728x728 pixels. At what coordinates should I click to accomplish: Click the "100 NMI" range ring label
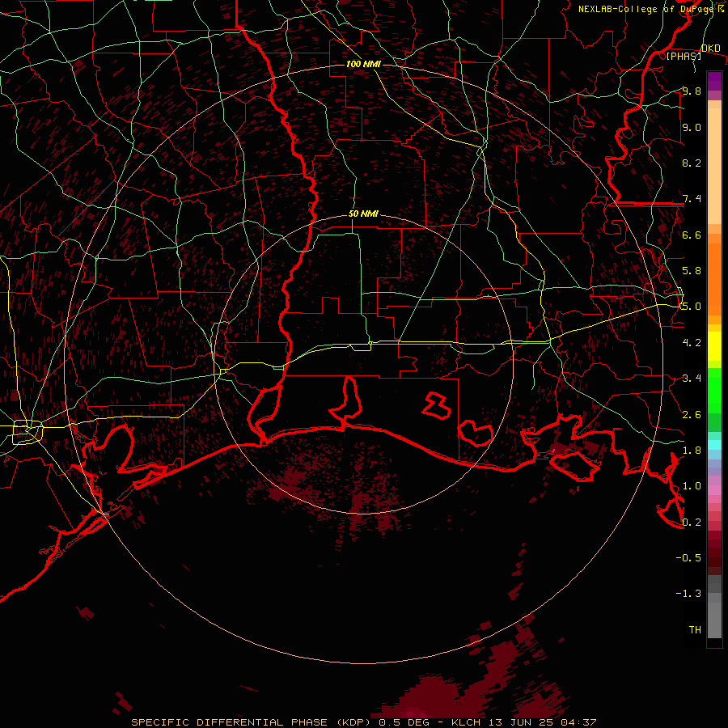tap(363, 64)
